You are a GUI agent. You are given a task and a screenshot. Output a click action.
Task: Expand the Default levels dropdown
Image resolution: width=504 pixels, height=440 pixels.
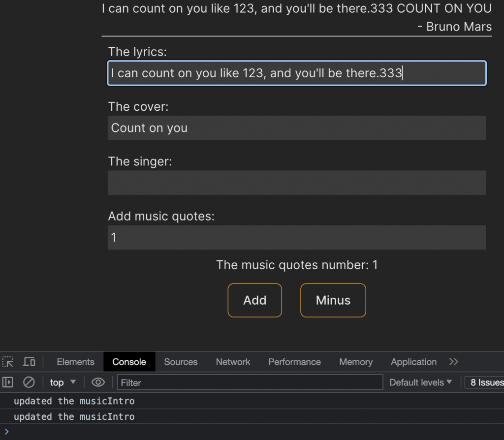[420, 382]
